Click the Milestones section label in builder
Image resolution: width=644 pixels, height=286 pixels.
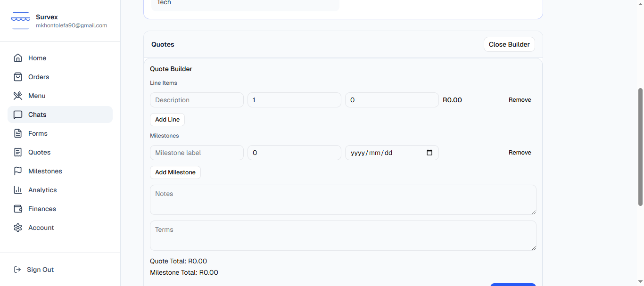165,136
